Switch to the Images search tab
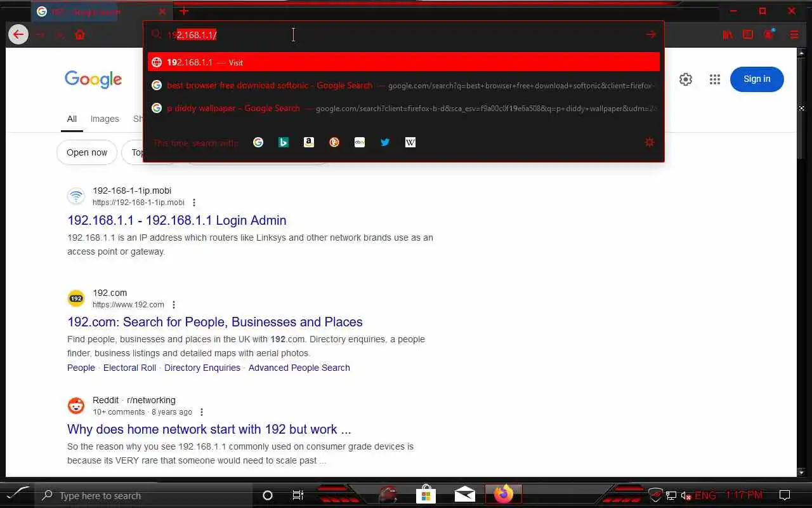Screen dimensions: 812x508 pyautogui.click(x=105, y=119)
